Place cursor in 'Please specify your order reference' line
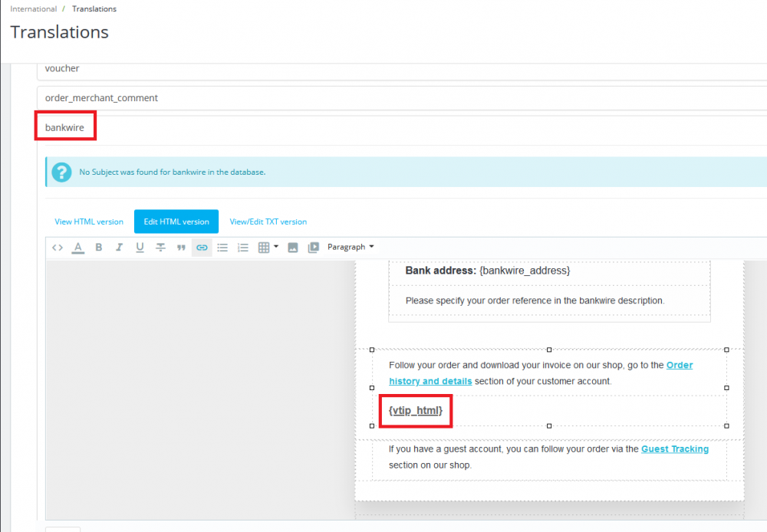Screen dimensions: 767x532 pyautogui.click(x=535, y=300)
